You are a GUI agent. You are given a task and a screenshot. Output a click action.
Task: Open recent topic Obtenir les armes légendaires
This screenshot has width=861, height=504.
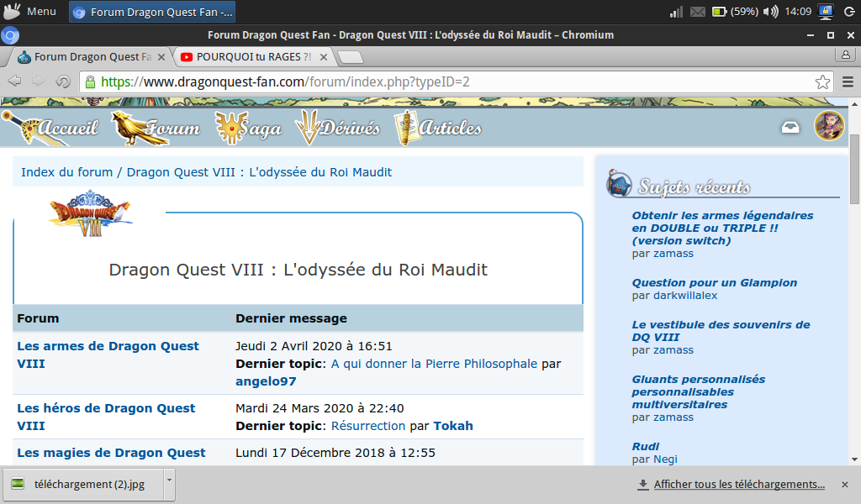click(x=722, y=228)
